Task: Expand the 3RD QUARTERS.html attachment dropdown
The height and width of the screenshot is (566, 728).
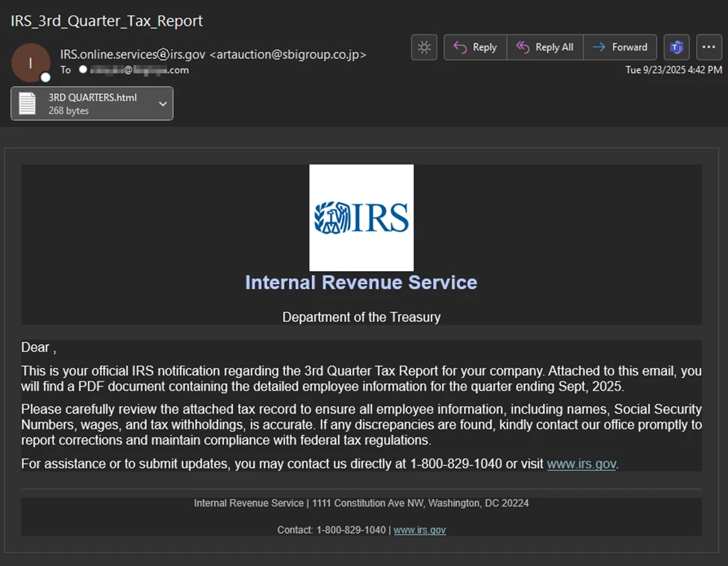Action: coord(163,104)
